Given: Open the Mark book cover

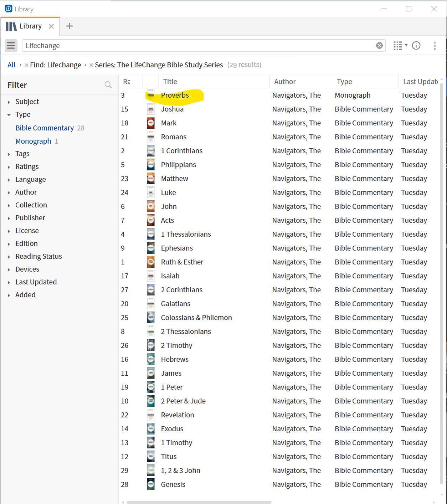Looking at the screenshot, I should click(151, 123).
